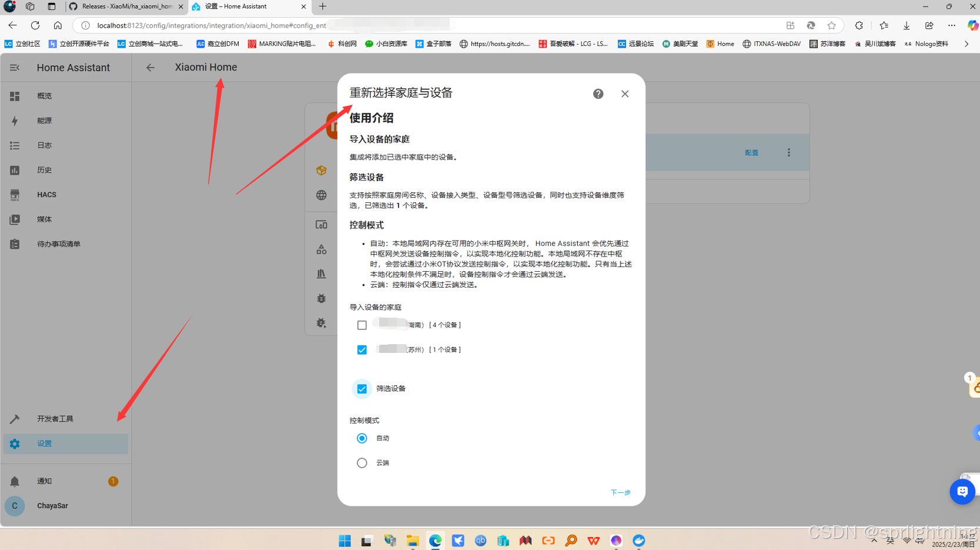Image resolution: width=980 pixels, height=550 pixels.
Task: Open 历史 in the sidebar
Action: (x=65, y=170)
